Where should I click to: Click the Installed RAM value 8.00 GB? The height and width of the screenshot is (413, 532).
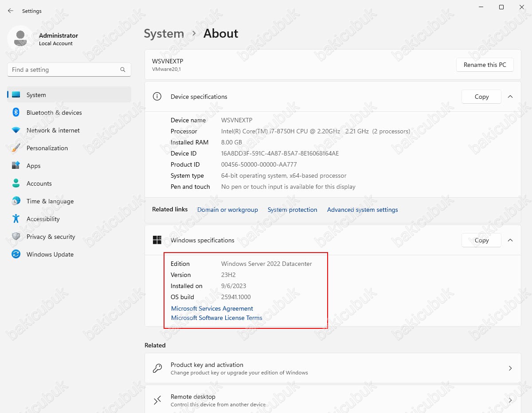(x=231, y=142)
